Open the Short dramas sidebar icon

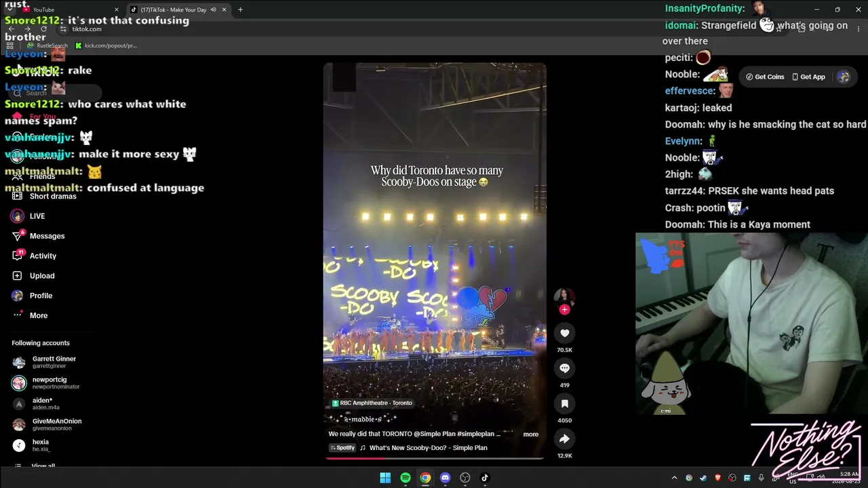[x=17, y=196]
